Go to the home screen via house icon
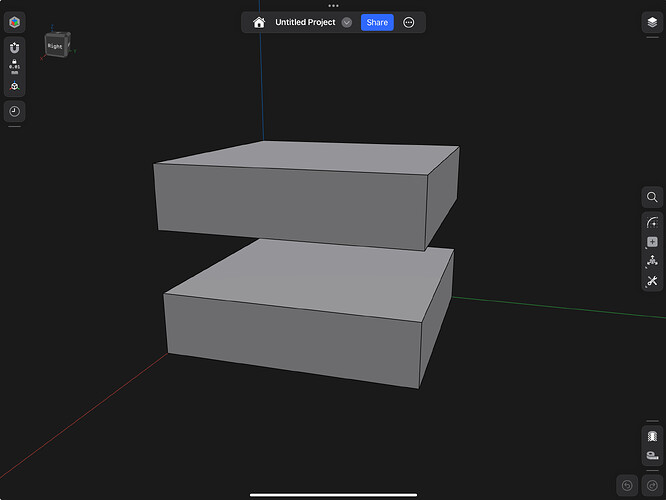 pyautogui.click(x=259, y=23)
